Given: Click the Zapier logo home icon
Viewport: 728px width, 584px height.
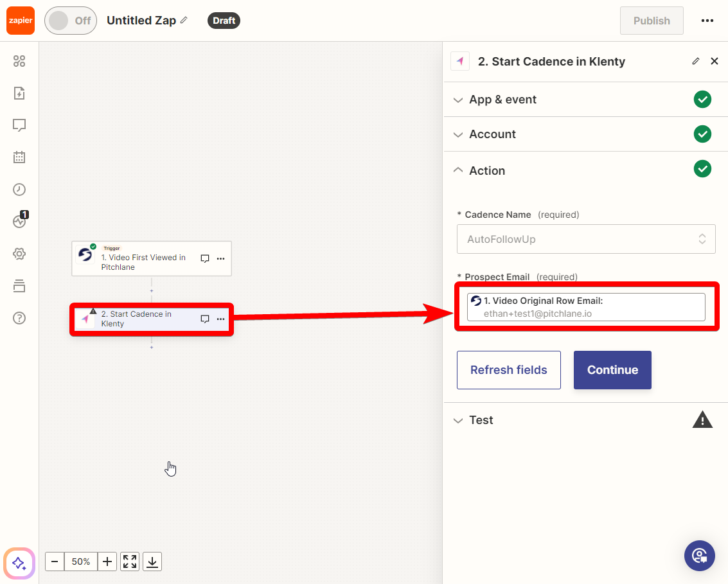Looking at the screenshot, I should [21, 21].
